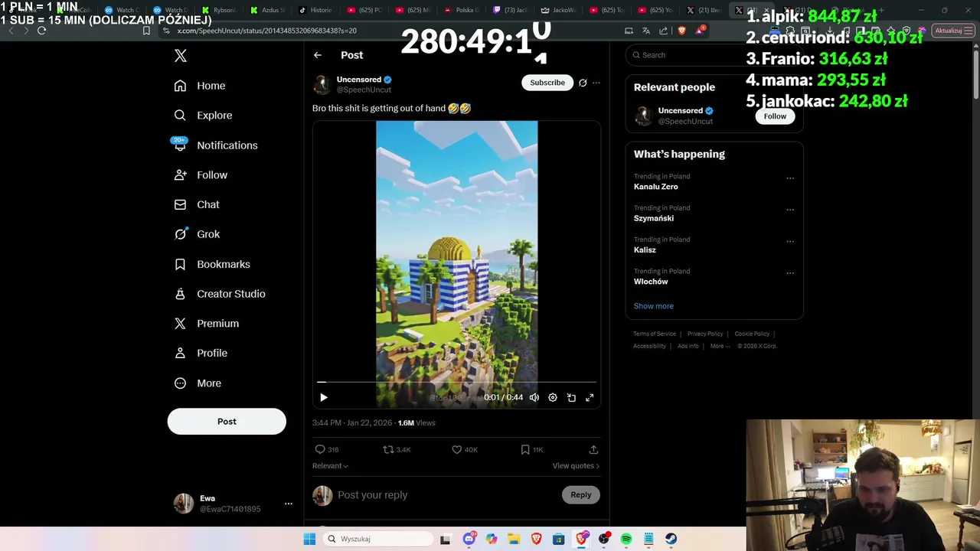Image resolution: width=980 pixels, height=551 pixels.
Task: Open Profile
Action: tap(201, 353)
